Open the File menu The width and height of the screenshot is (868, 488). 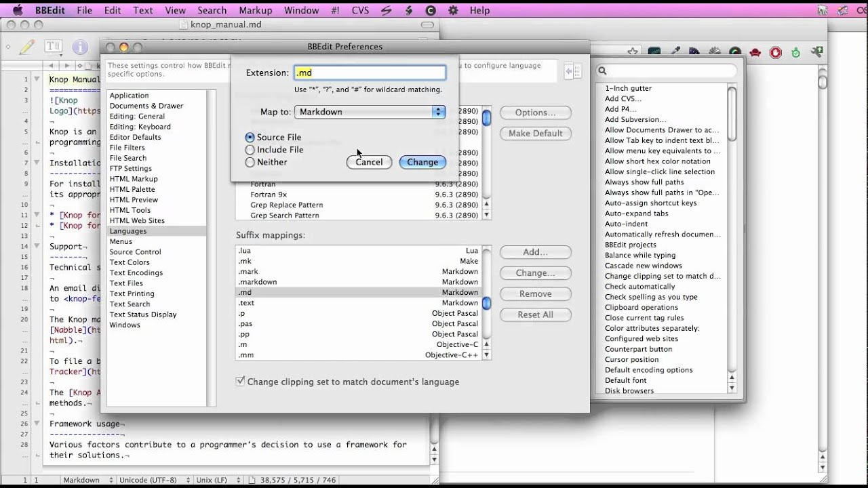84,10
